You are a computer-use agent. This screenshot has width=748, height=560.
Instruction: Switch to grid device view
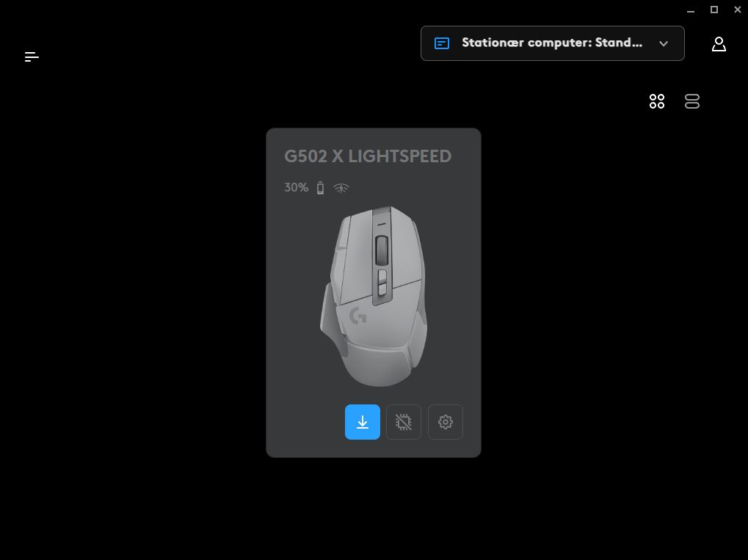click(x=657, y=101)
